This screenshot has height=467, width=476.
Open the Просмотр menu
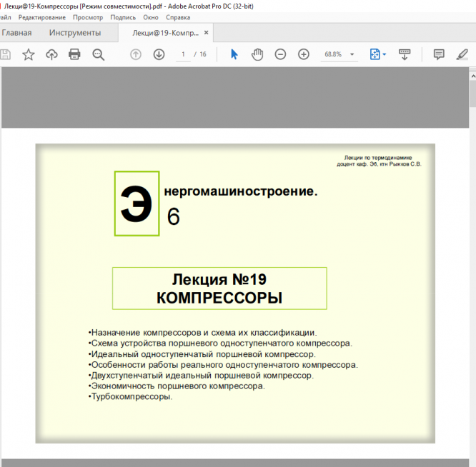(x=88, y=17)
